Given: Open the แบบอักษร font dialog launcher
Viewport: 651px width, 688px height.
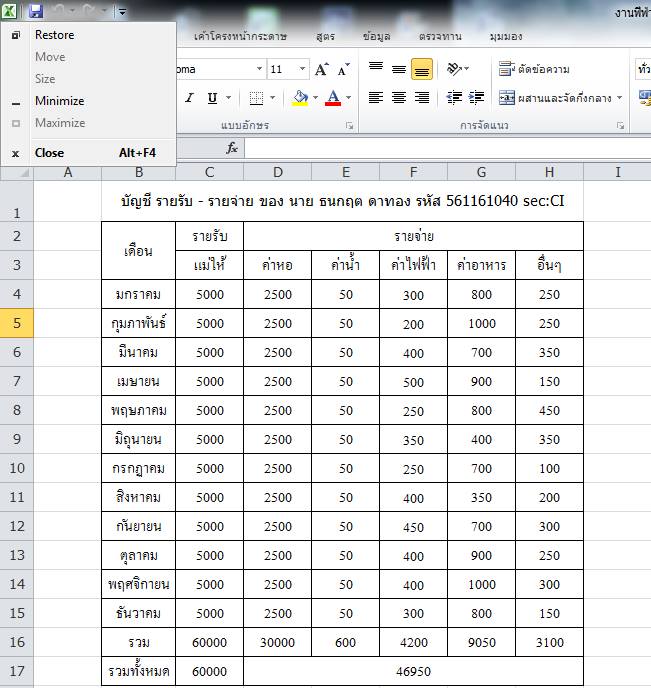Looking at the screenshot, I should click(349, 126).
